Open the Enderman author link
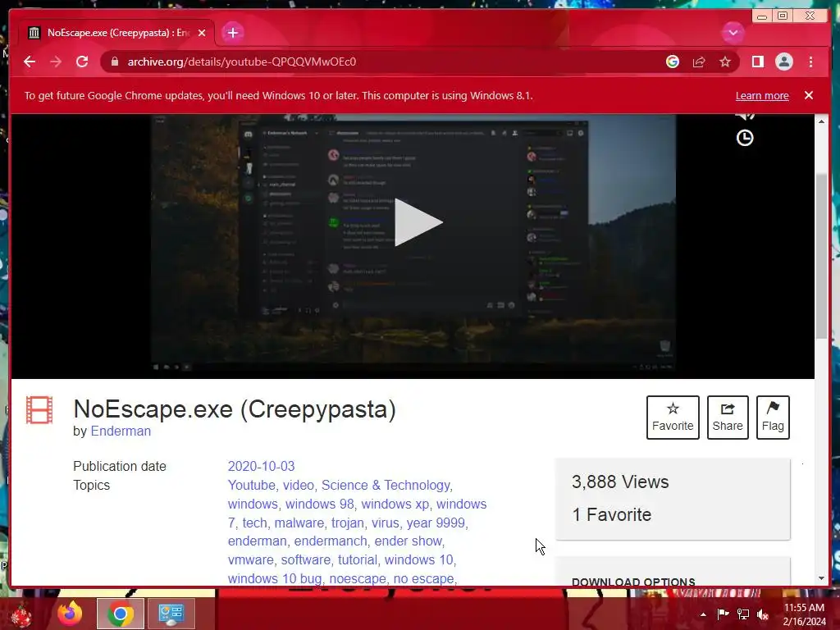Screen dimensions: 840x630 pos(121,431)
